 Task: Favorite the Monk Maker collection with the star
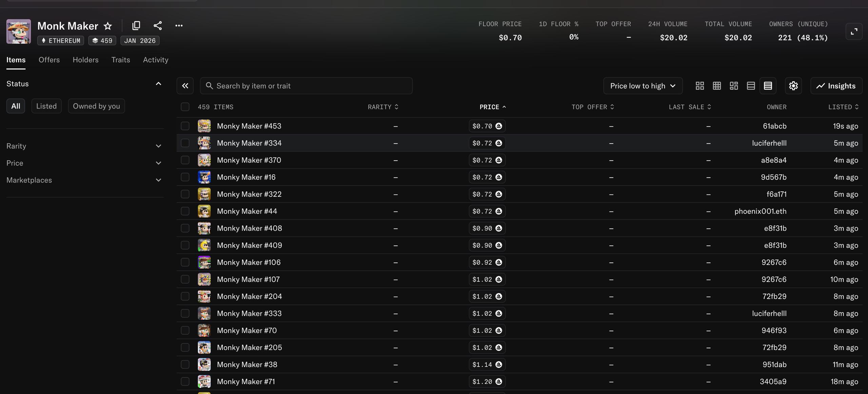point(108,26)
